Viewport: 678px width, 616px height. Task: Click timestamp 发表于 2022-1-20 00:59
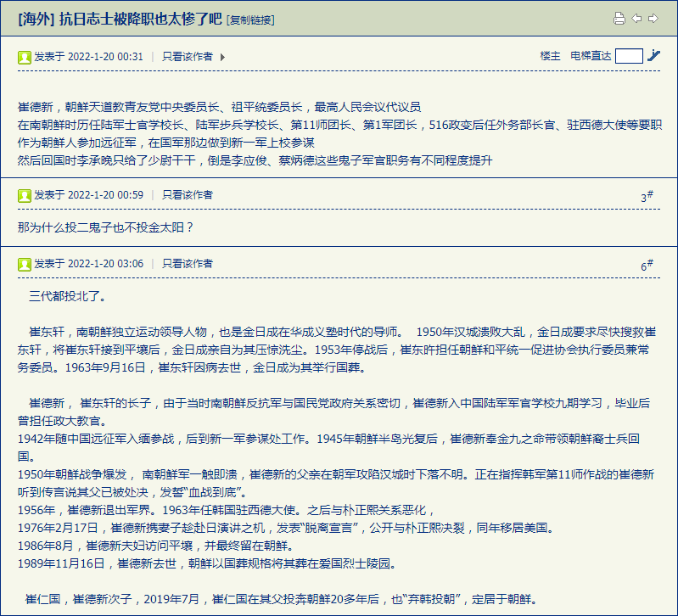click(x=88, y=195)
